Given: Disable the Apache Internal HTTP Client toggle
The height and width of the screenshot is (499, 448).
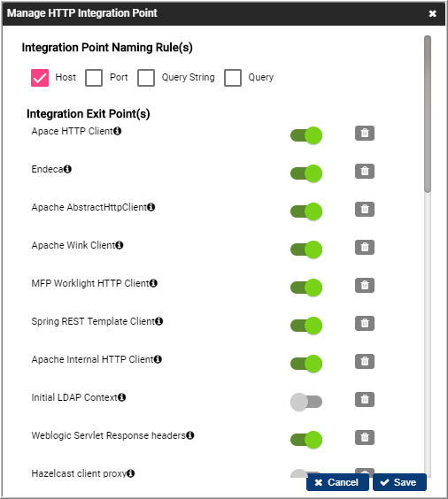Looking at the screenshot, I should coord(306,364).
